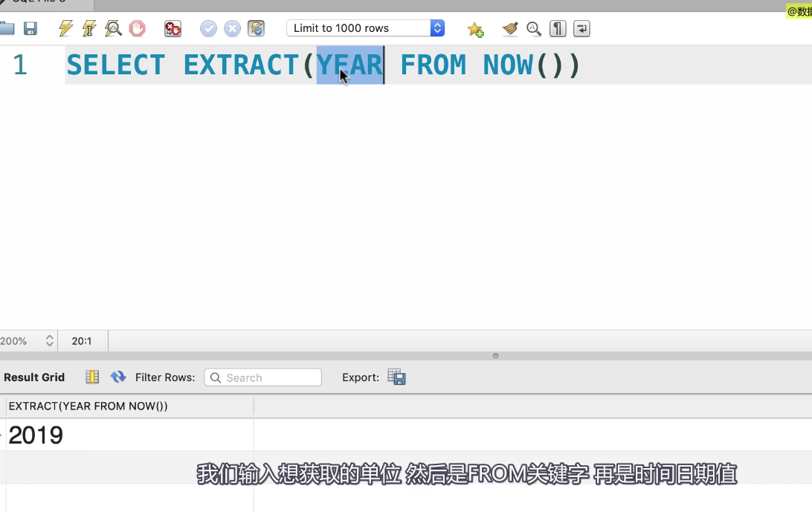The height and width of the screenshot is (512, 812).
Task: Toggle invisible characters with the pilcrow icon
Action: coord(558,28)
